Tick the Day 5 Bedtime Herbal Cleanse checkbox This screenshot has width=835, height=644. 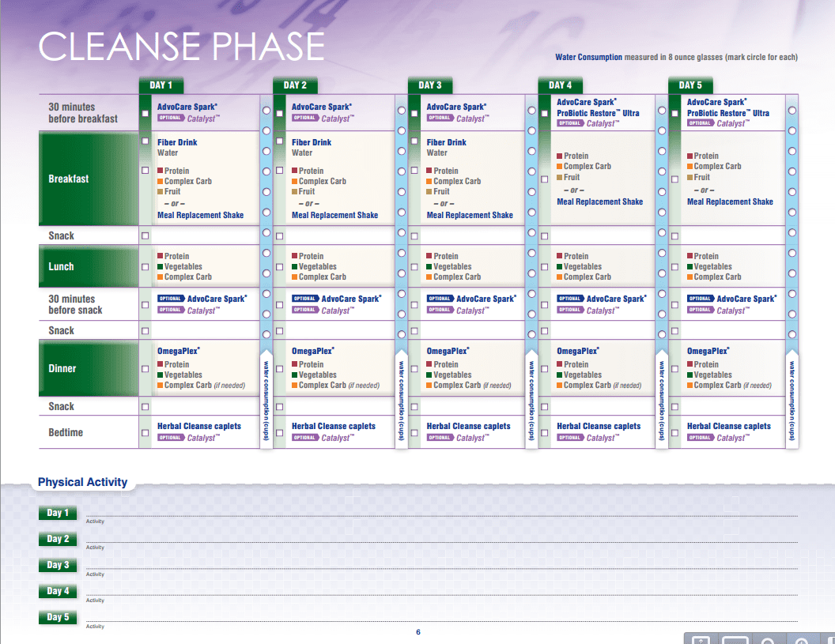point(674,433)
